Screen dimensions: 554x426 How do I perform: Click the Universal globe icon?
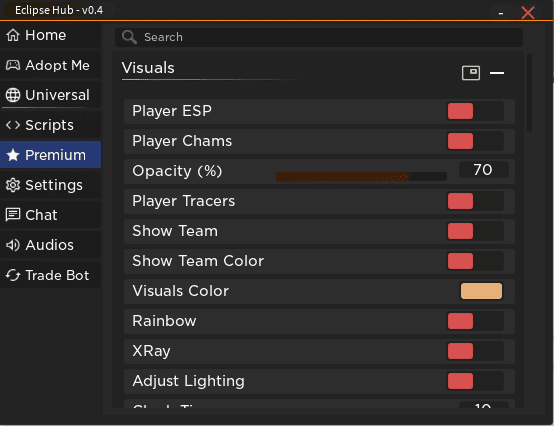tap(13, 95)
